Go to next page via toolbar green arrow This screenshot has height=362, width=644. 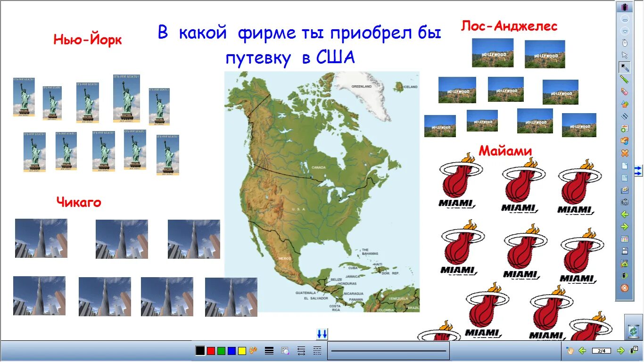click(x=625, y=227)
